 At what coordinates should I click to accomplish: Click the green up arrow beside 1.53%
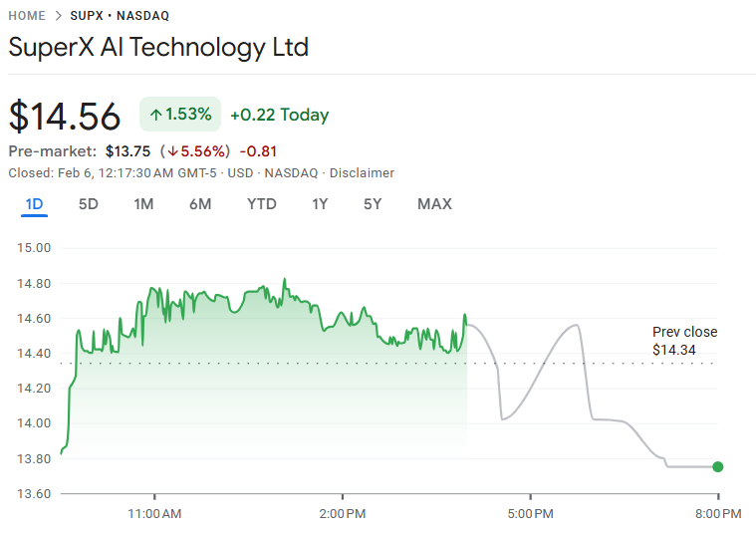click(x=156, y=115)
